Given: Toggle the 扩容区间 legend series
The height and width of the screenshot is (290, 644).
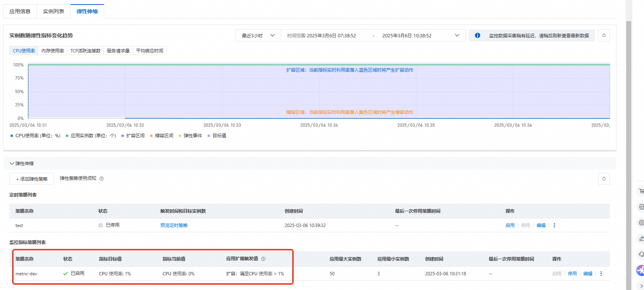Looking at the screenshot, I should coord(133,136).
